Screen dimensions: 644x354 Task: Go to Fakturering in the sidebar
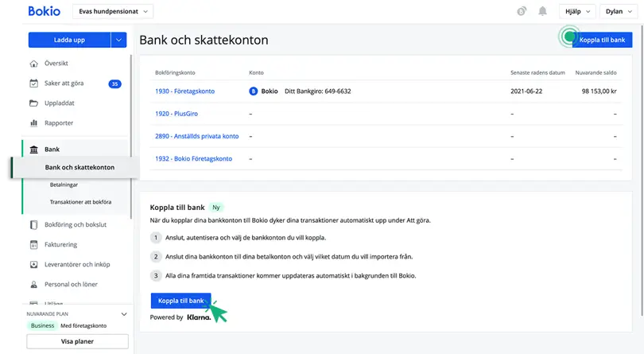click(x=60, y=245)
